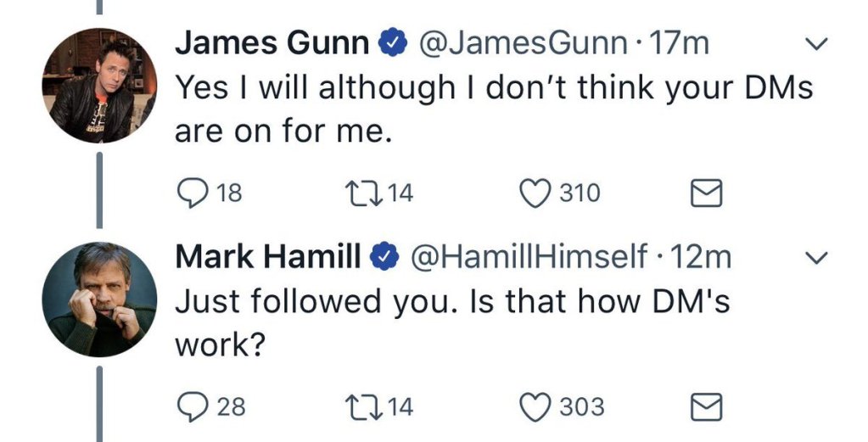Image resolution: width=868 pixels, height=442 pixels.
Task: Reply to Mark Hamill's tweet
Action: pos(191,407)
